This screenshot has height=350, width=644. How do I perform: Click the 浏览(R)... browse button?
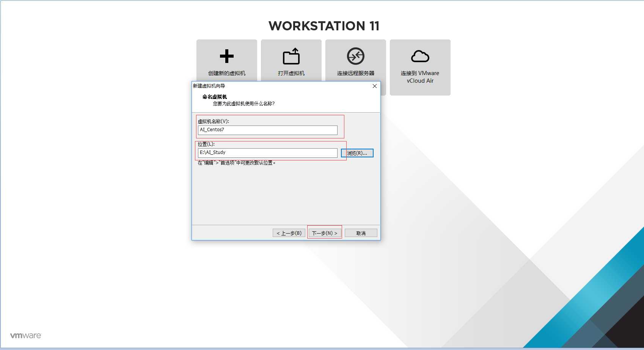tap(357, 153)
